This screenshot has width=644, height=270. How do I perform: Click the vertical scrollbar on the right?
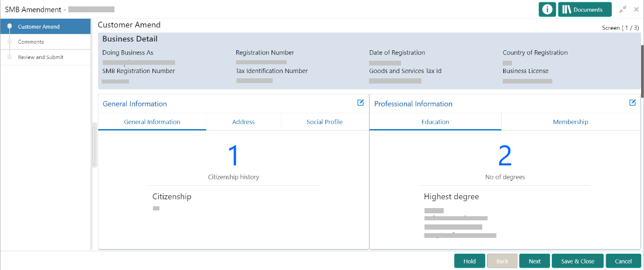click(642, 70)
